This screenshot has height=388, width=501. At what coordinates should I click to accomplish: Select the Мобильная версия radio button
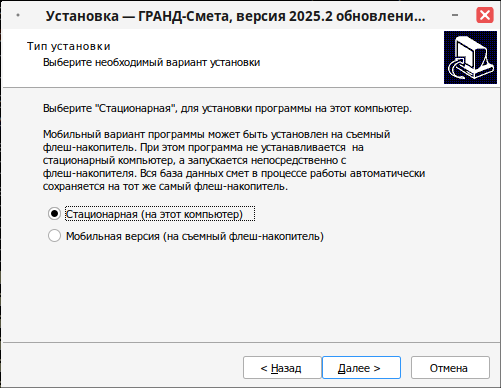54,236
